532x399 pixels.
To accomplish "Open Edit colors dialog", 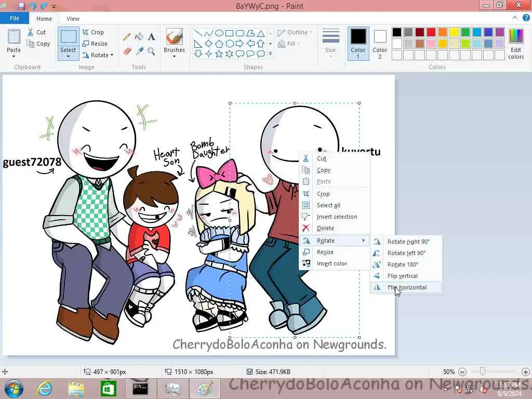I will click(x=516, y=44).
